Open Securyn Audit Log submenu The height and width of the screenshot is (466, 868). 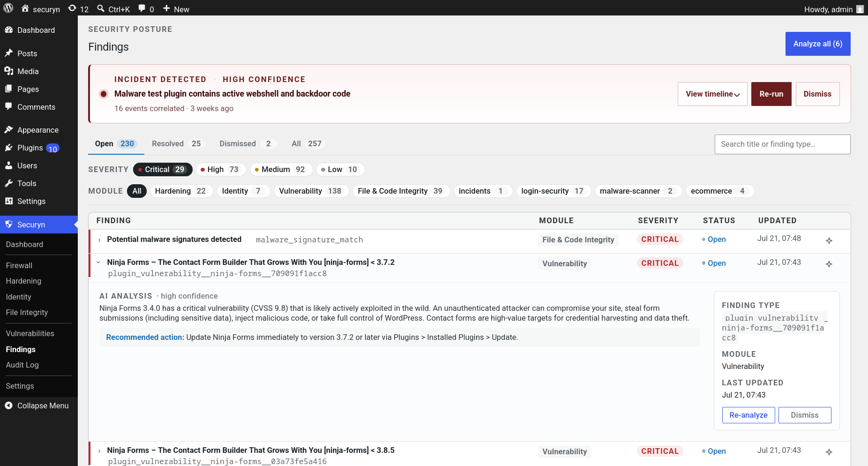coord(22,365)
